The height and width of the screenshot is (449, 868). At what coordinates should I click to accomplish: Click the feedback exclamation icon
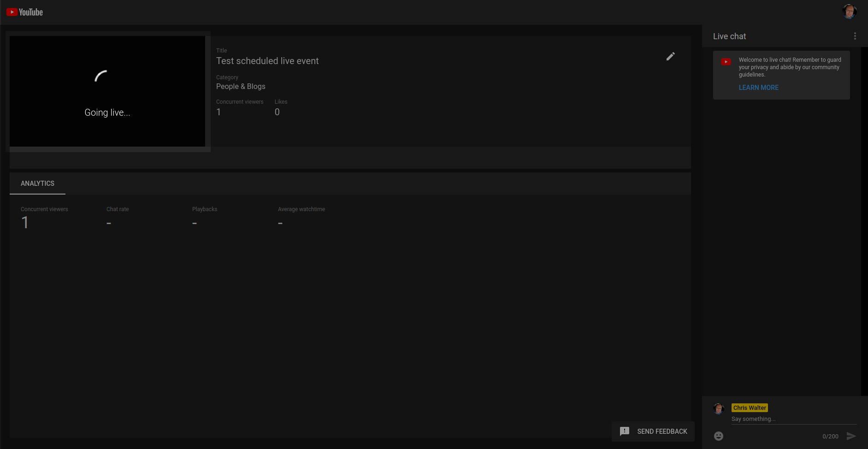click(624, 431)
